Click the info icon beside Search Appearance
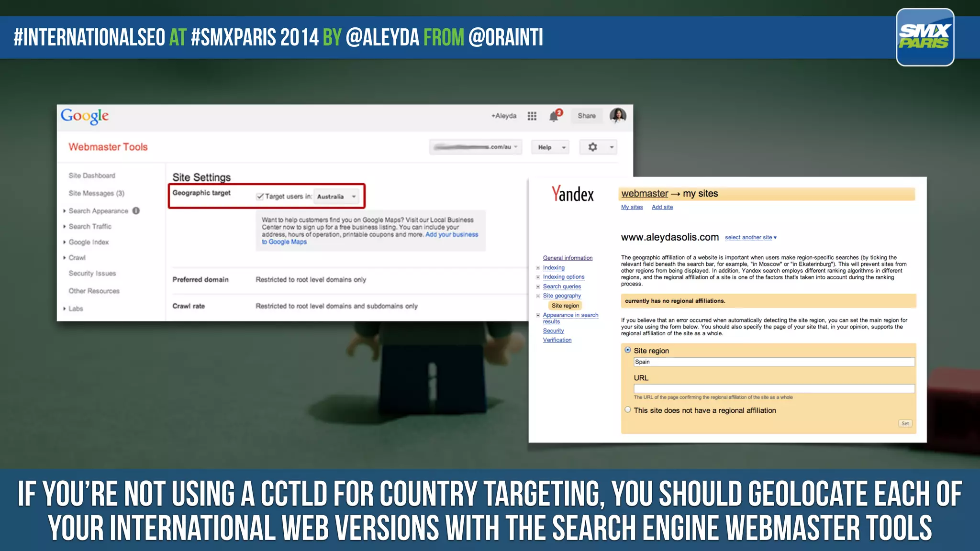Image resolution: width=980 pixels, height=551 pixels. 136,210
